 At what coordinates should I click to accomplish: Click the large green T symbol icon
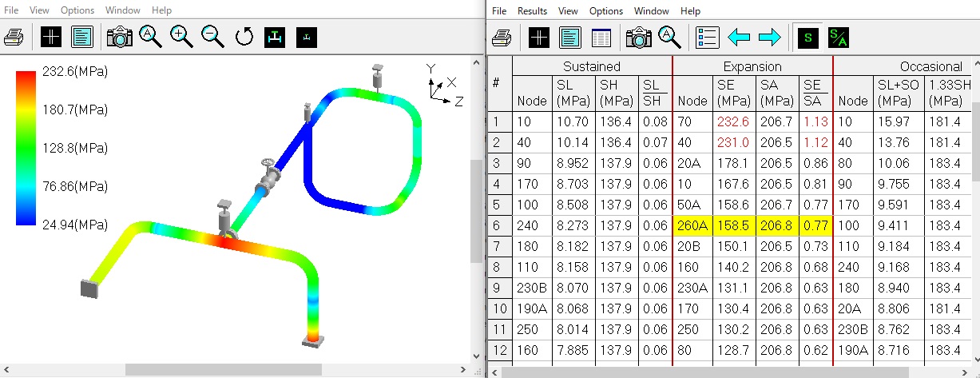275,37
